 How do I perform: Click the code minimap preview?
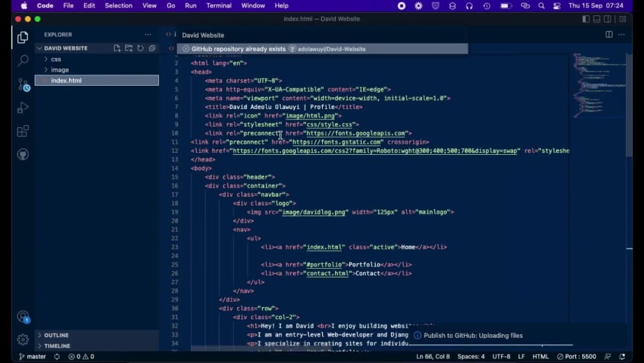click(x=599, y=86)
